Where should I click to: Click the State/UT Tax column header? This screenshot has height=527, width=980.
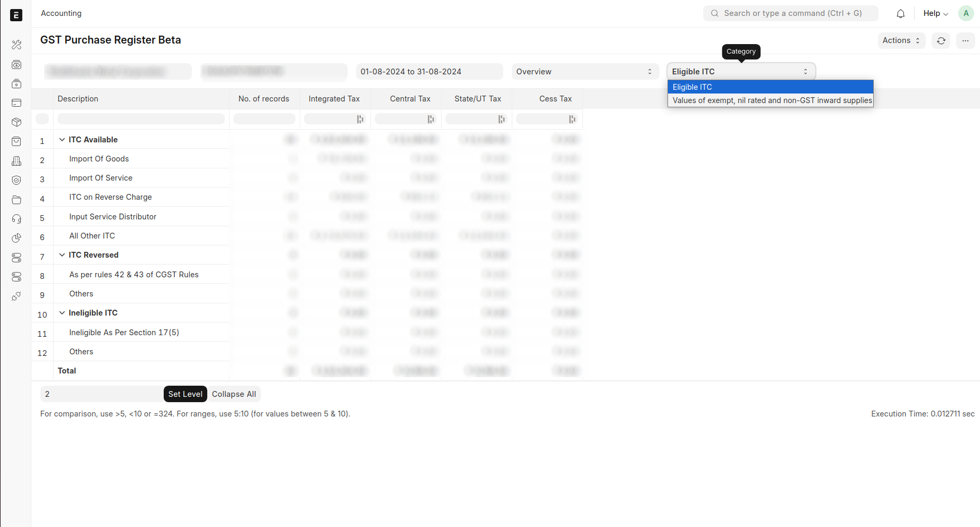478,99
